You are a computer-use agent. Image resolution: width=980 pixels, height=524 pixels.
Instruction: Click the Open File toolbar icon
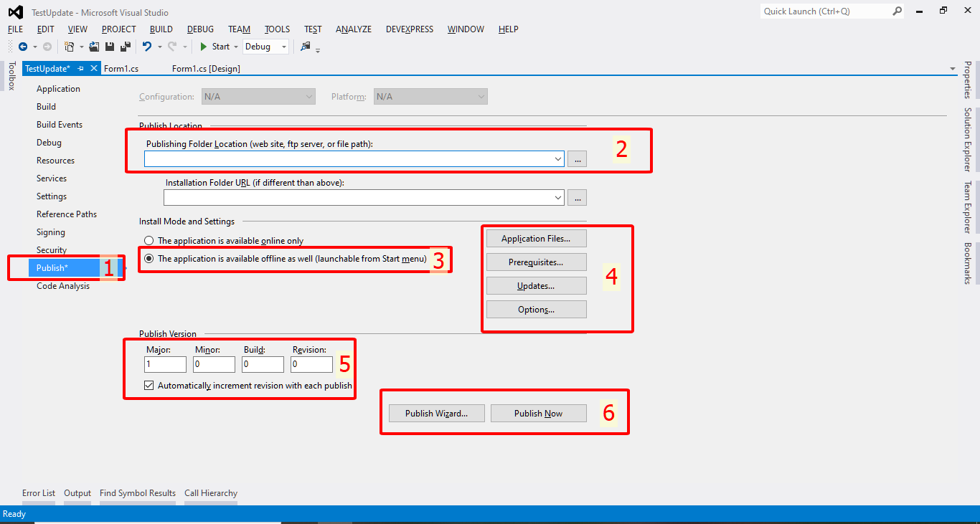pyautogui.click(x=94, y=47)
